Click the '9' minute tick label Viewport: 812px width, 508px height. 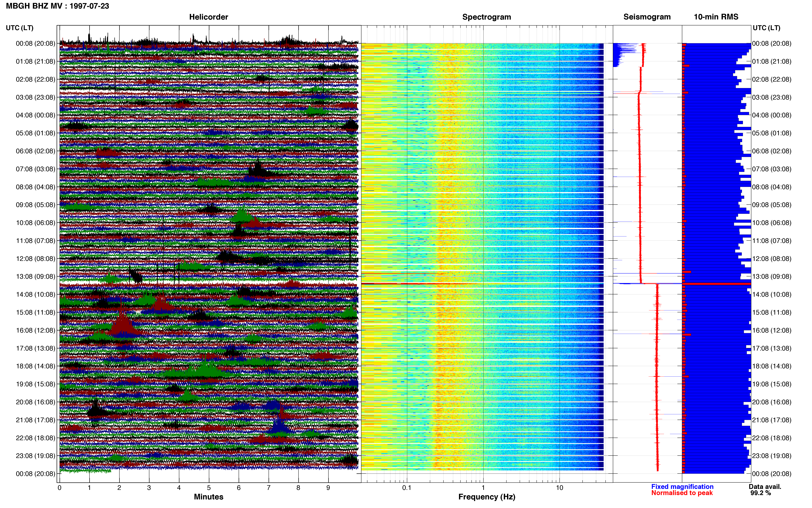[x=328, y=488]
